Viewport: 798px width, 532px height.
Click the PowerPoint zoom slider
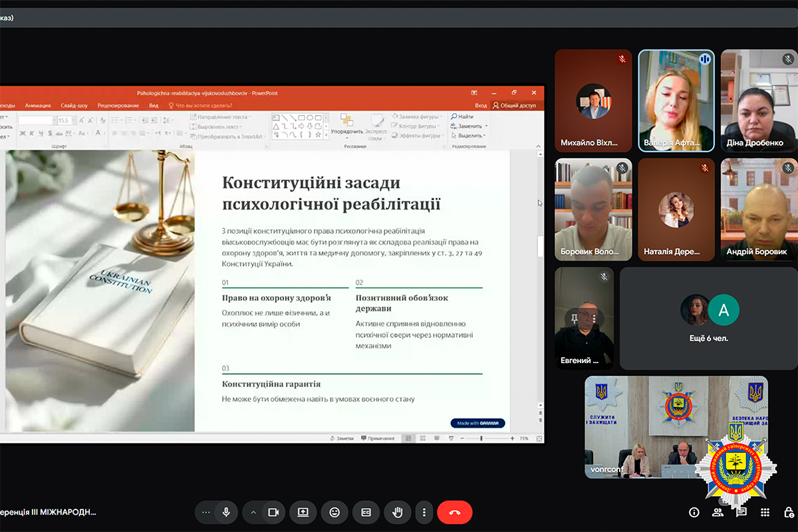point(481,438)
